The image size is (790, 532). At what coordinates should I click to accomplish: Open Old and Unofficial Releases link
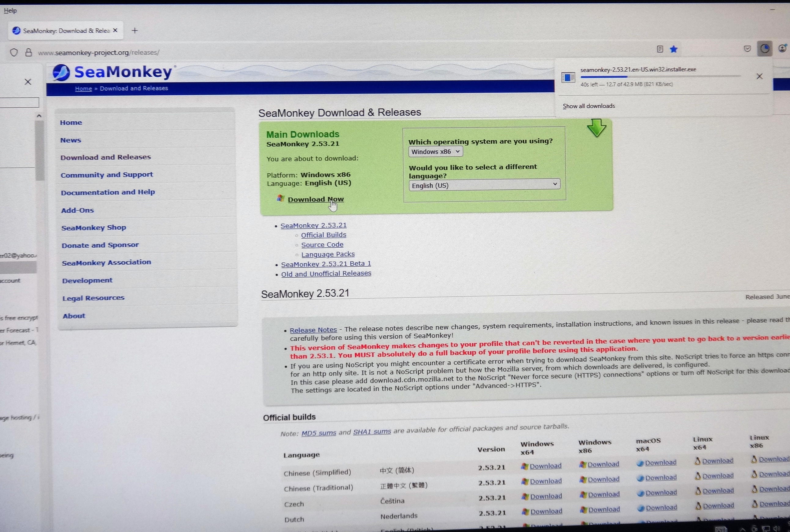[326, 273]
